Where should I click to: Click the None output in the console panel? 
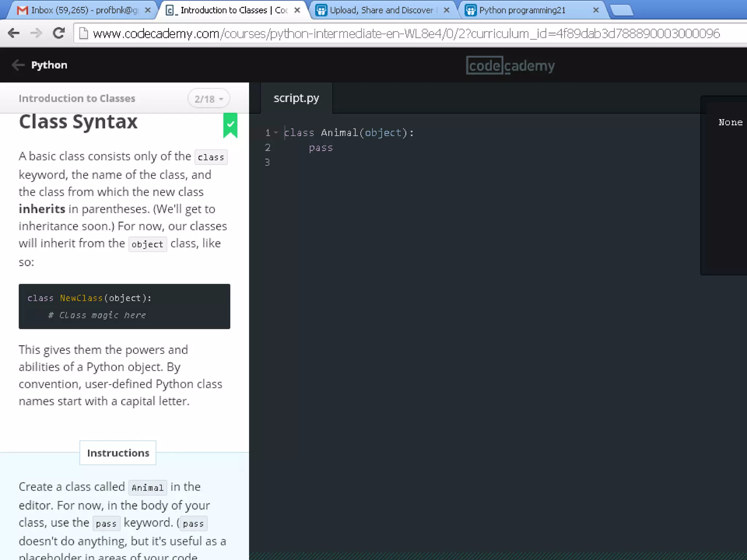tap(731, 122)
